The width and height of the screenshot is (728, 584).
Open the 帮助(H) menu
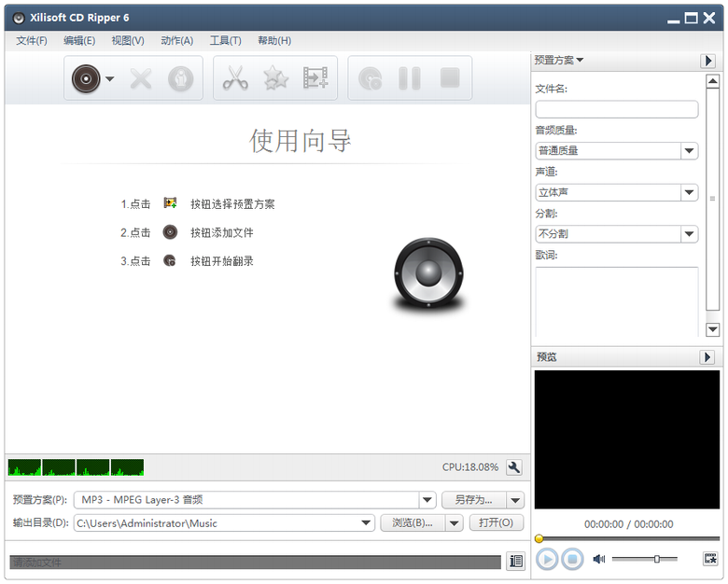coord(274,41)
